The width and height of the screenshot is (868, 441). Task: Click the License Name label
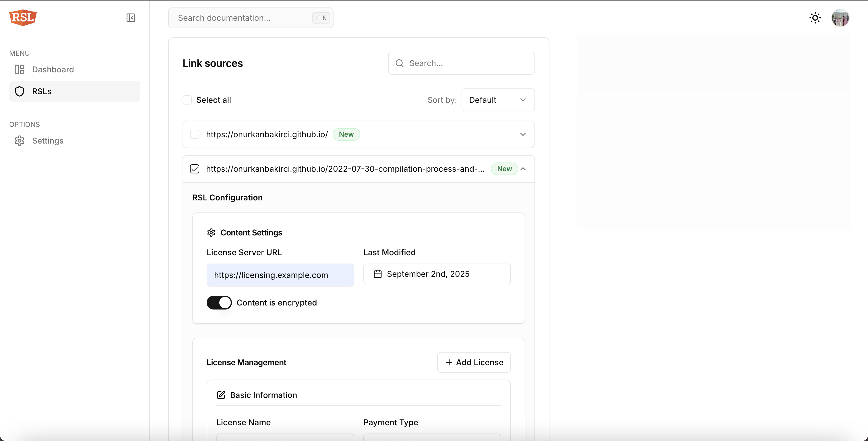point(244,422)
